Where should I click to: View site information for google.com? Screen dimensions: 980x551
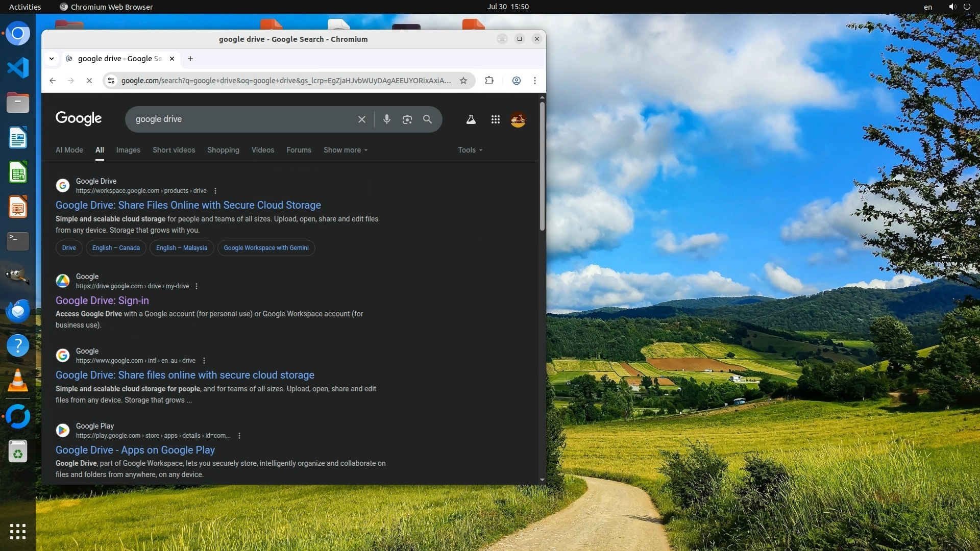(111, 81)
